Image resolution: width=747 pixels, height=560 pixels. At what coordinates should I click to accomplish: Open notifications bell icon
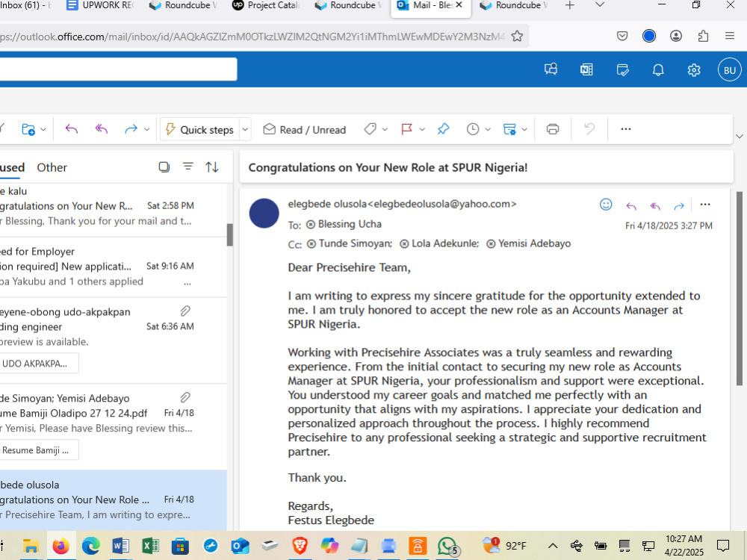[658, 70]
